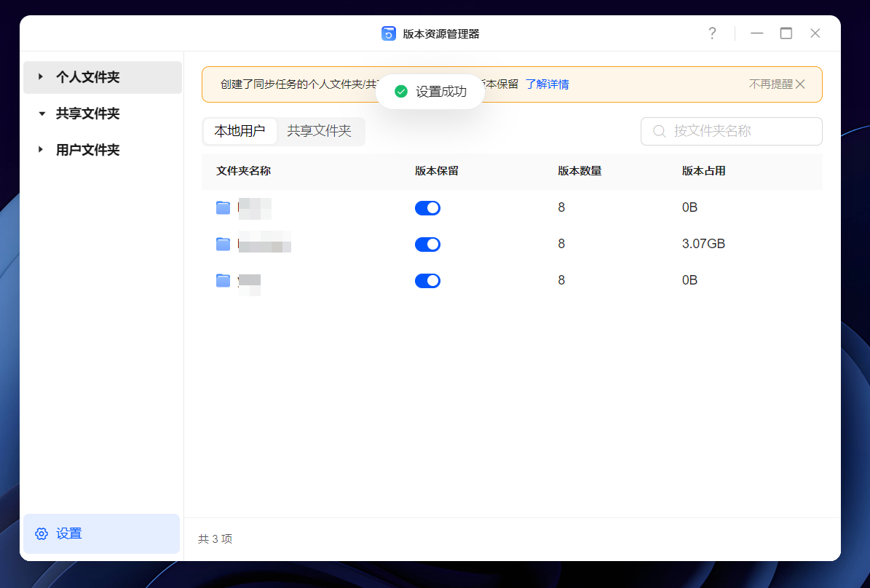Click the third row's folder icon
The width and height of the screenshot is (870, 588).
point(224,280)
